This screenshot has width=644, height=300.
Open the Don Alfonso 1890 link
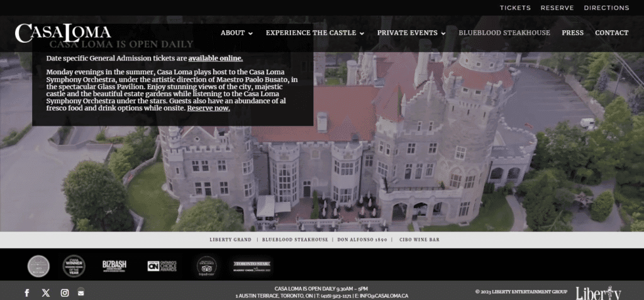point(362,240)
